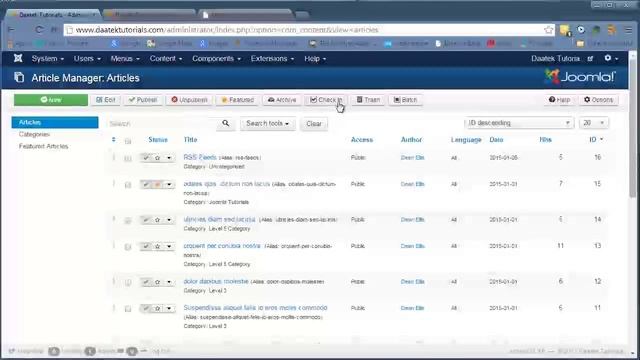Open the System menu

[x=48, y=59]
